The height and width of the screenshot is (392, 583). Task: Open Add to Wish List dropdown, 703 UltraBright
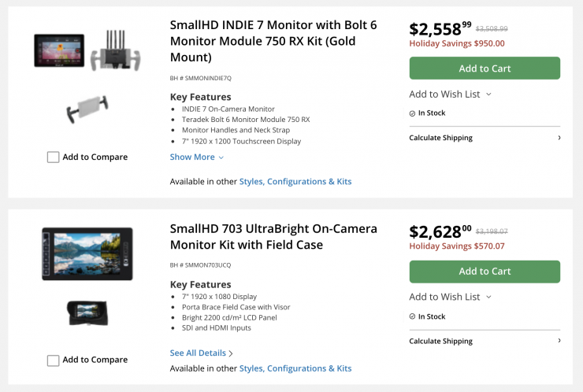[450, 297]
